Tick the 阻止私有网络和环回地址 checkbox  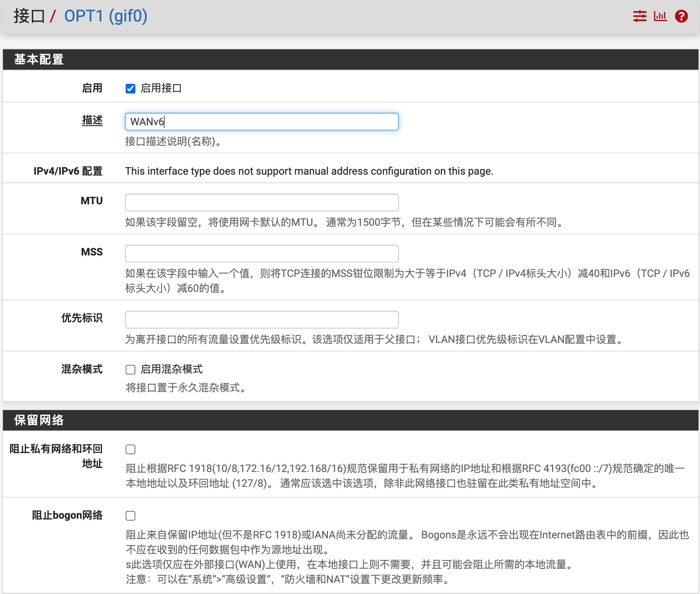pyautogui.click(x=131, y=449)
